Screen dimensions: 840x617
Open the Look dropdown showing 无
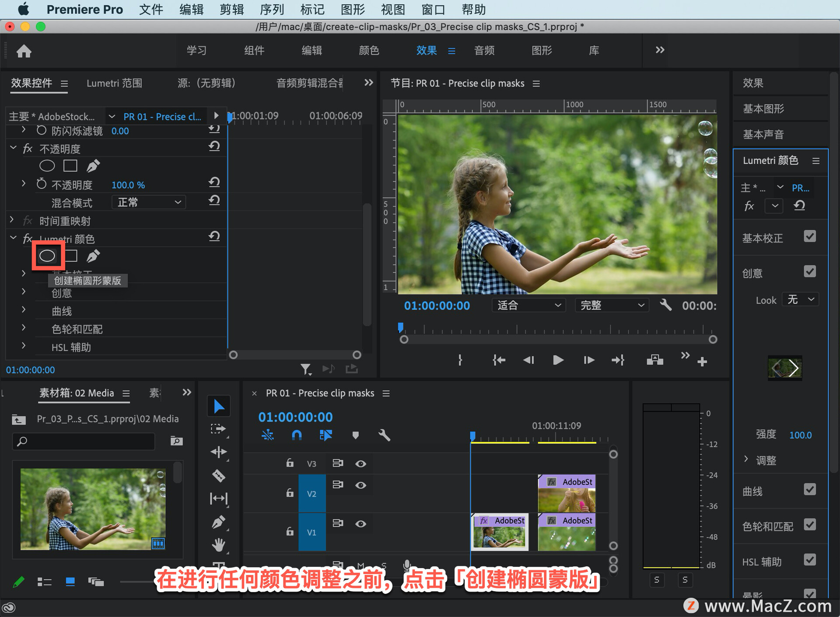click(800, 300)
